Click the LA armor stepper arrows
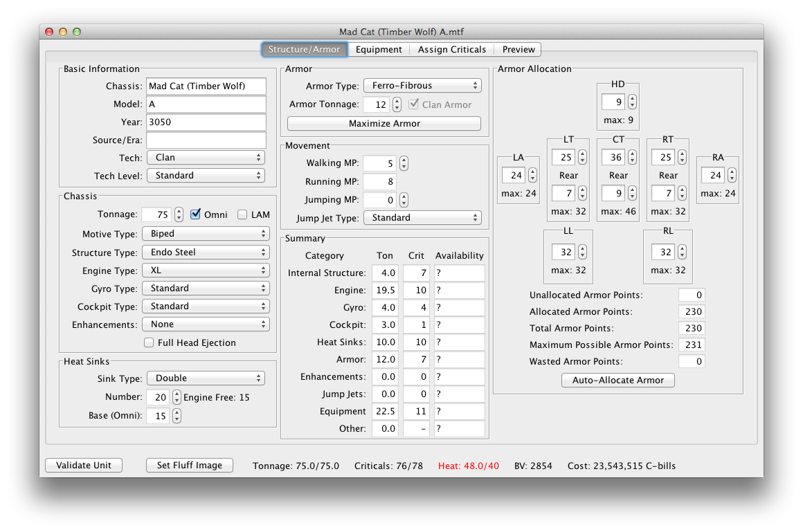 pos(532,175)
